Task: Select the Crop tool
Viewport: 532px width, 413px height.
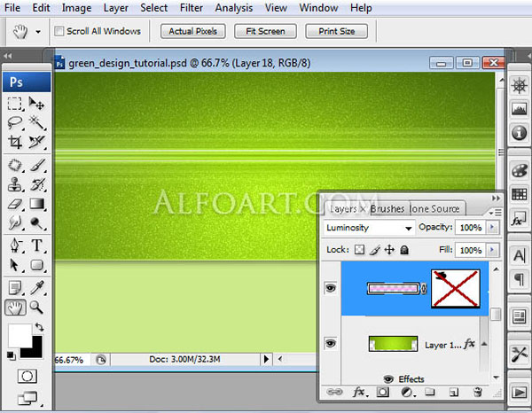Action: (14, 142)
